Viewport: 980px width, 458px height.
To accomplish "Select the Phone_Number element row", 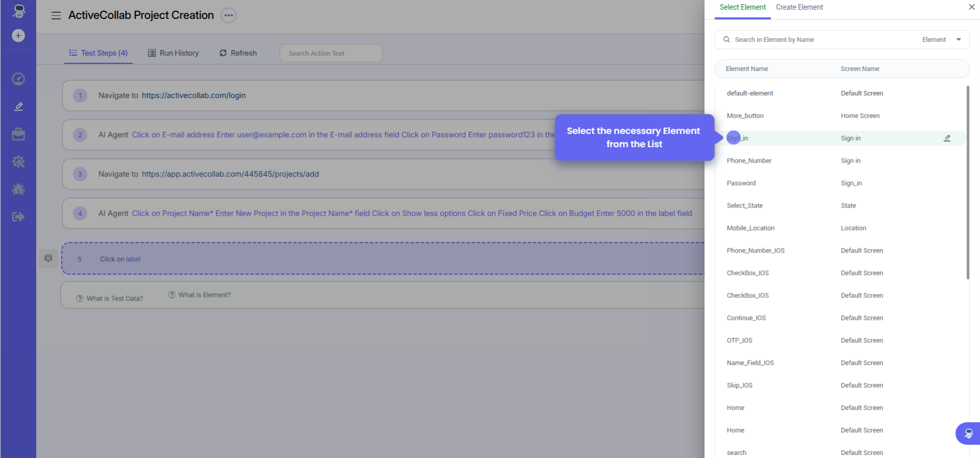I will pyautogui.click(x=749, y=161).
